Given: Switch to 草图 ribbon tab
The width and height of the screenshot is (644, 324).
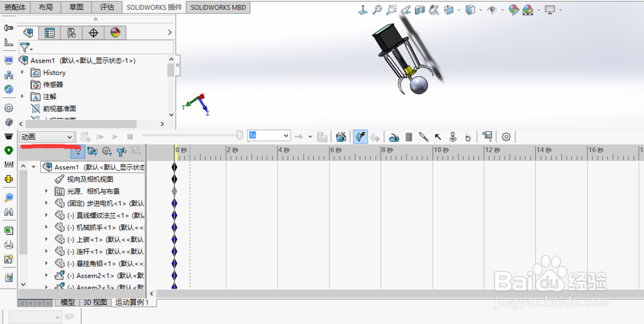Looking at the screenshot, I should point(76,7).
